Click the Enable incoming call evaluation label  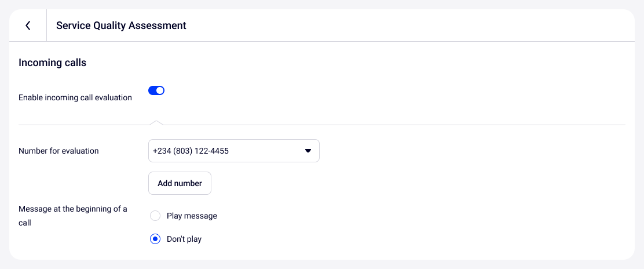click(75, 97)
